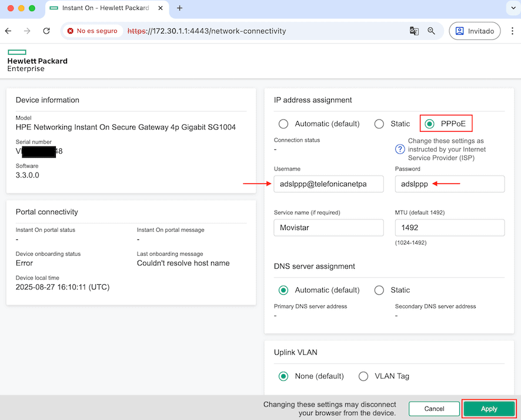Choose the VLAN Tag uplink option

363,376
